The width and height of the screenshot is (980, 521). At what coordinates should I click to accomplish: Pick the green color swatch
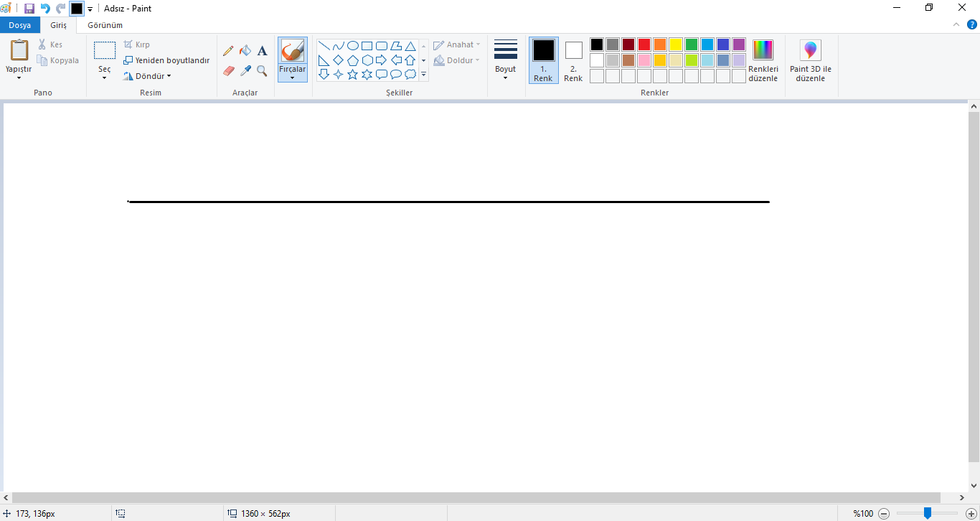[x=692, y=44]
